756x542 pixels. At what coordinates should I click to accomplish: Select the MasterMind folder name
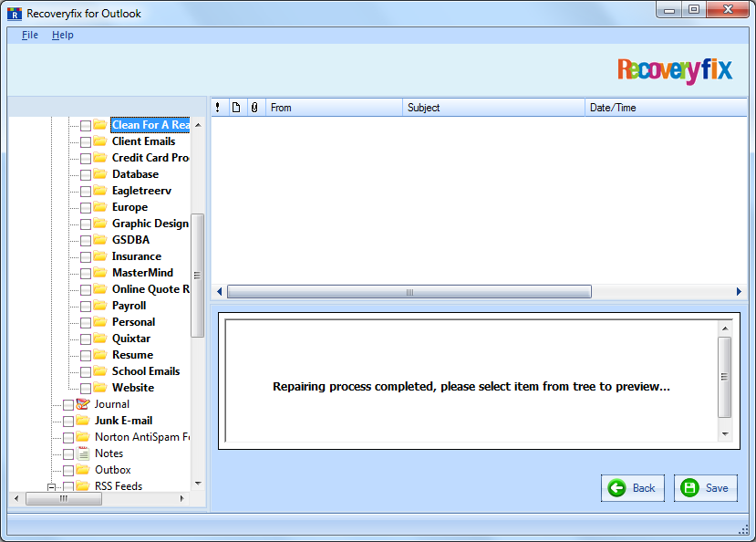point(142,273)
